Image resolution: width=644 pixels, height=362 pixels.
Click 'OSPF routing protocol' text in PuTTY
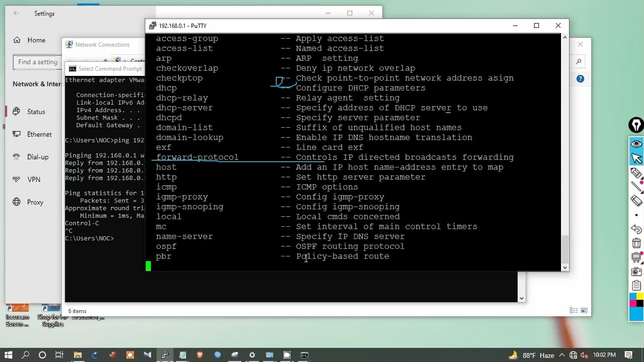pos(350,246)
